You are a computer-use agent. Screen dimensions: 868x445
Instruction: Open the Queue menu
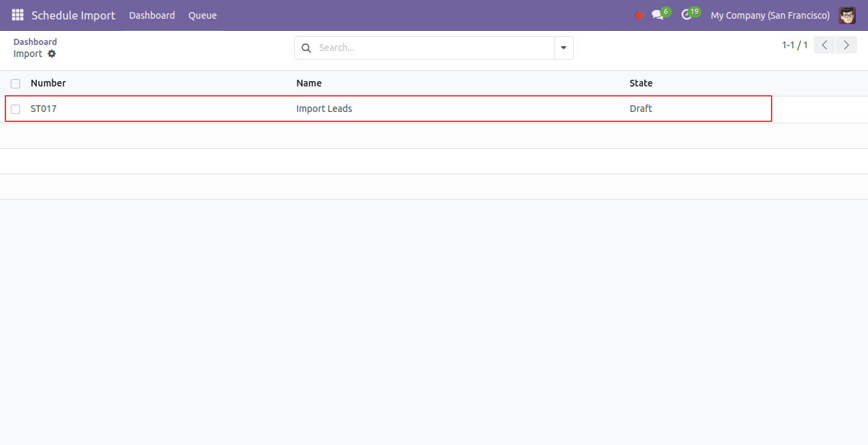click(x=202, y=15)
